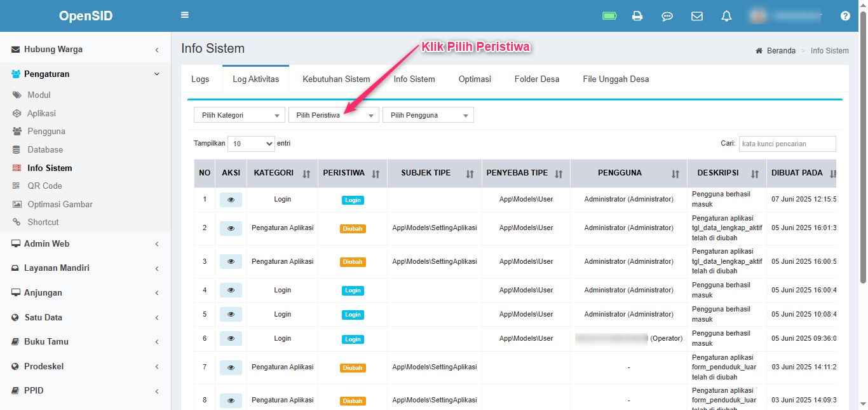Open Optimasi Gambar in the sidebar
868x410 pixels.
[60, 204]
